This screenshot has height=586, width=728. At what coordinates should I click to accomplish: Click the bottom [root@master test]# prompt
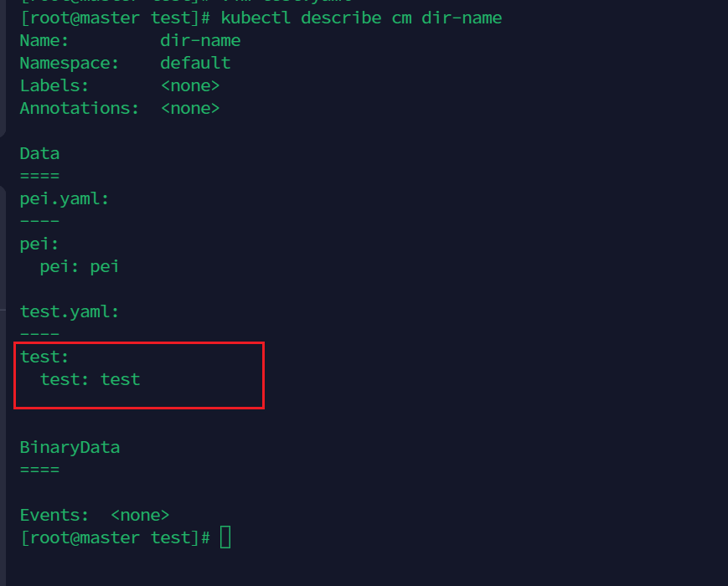pos(115,537)
